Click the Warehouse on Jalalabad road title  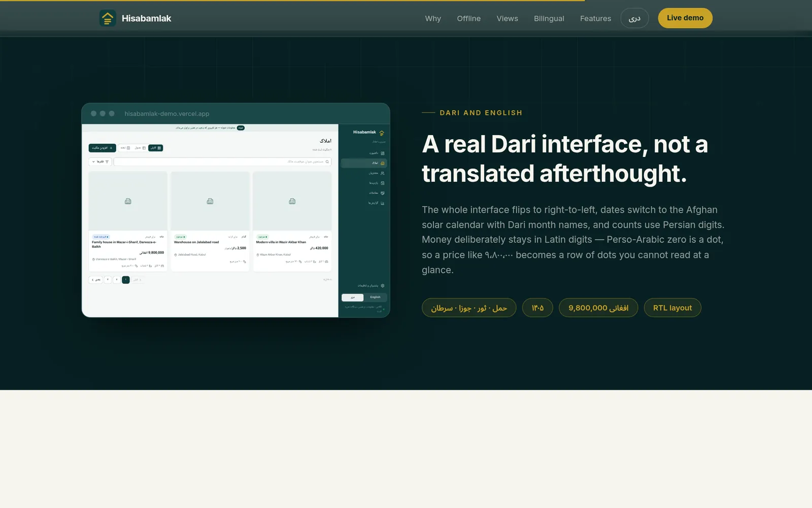point(196,242)
